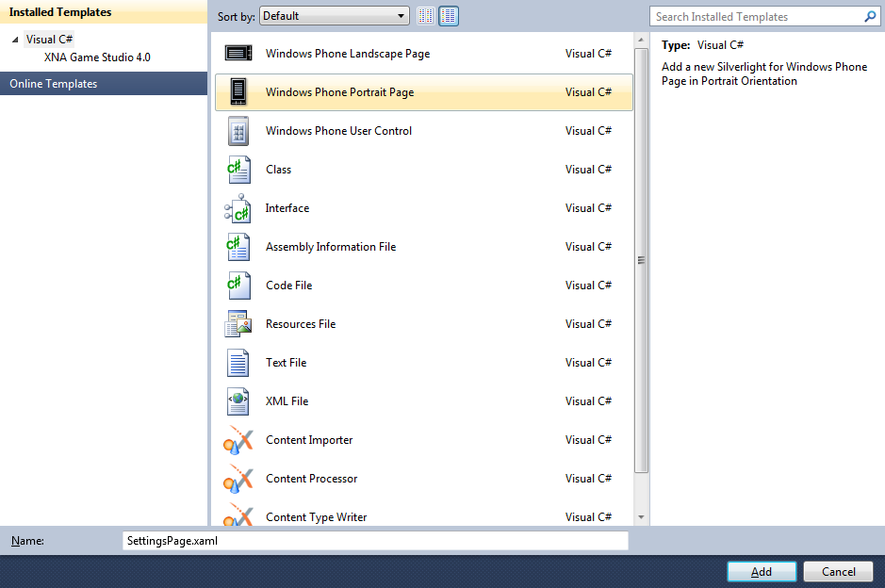Open the Sort by dropdown
Viewport: 885px width, 588px height.
[335, 16]
